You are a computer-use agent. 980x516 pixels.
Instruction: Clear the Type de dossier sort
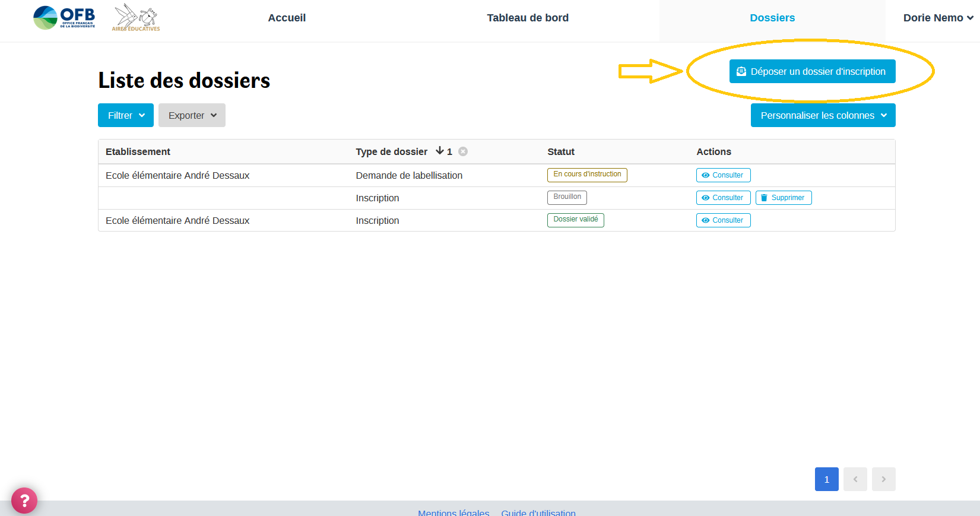point(463,151)
